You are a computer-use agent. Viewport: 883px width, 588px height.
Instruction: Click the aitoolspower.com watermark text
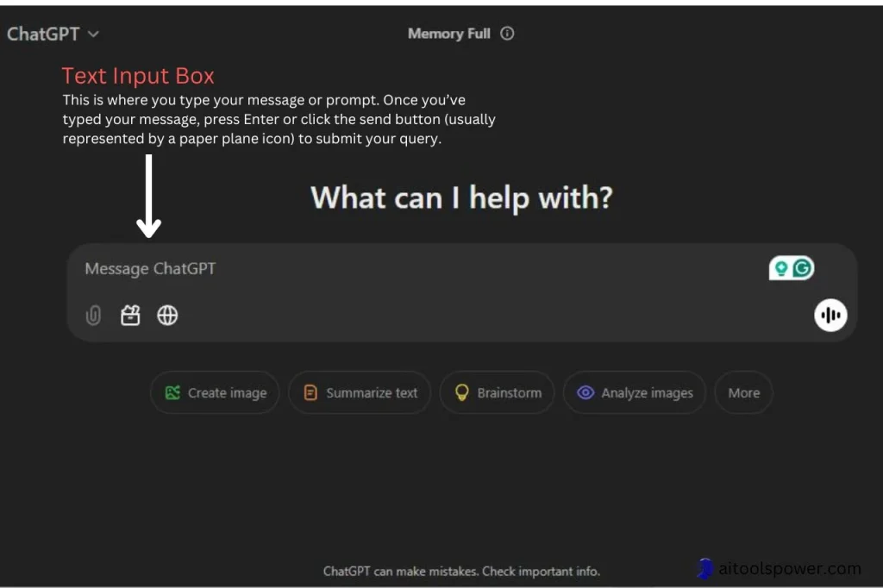pyautogui.click(x=791, y=568)
